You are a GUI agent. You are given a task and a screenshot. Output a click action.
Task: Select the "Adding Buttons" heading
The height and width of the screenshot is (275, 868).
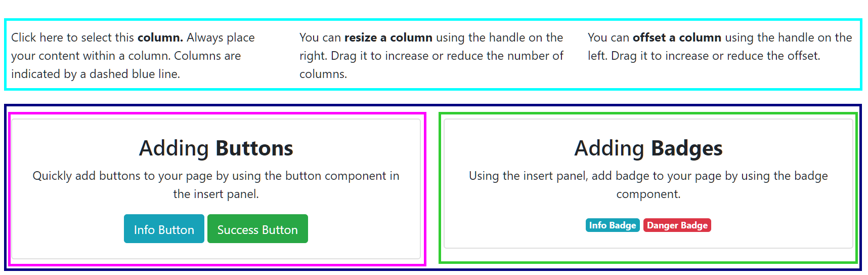216,148
